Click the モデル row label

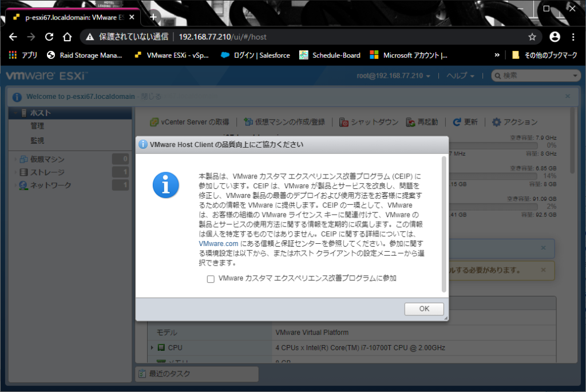click(x=167, y=332)
